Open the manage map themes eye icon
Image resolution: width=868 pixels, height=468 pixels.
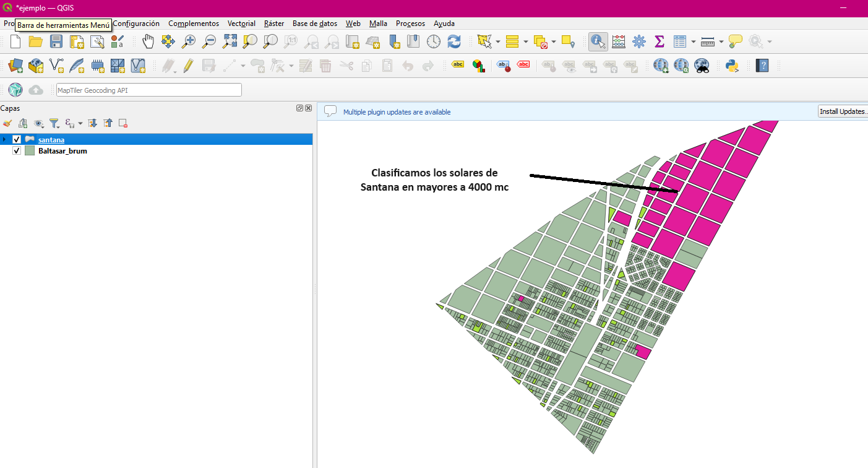(38, 123)
